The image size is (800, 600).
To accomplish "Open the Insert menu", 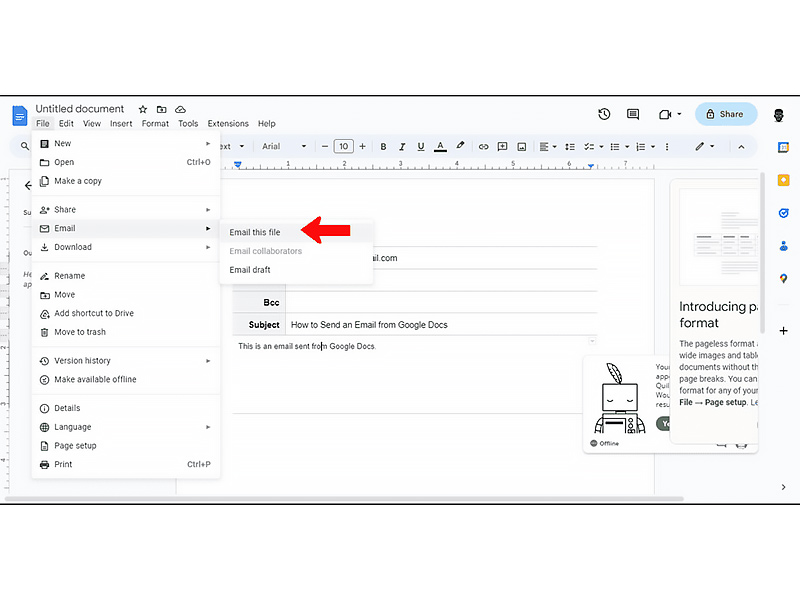I will point(121,123).
